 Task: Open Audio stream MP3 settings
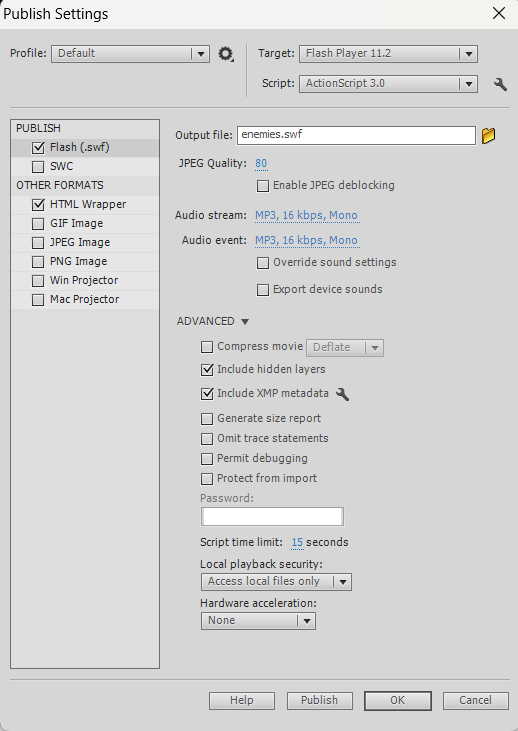306,215
